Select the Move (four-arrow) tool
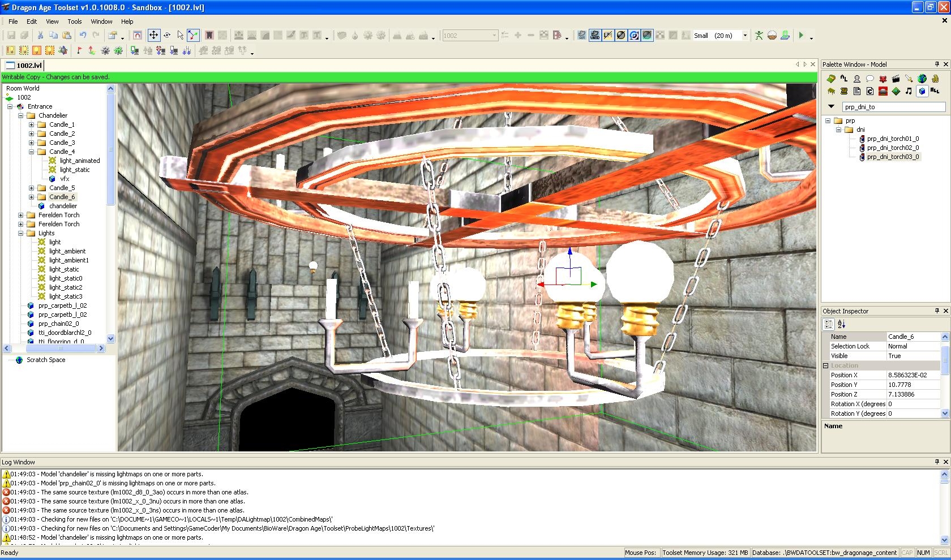951x560 pixels. coord(153,35)
